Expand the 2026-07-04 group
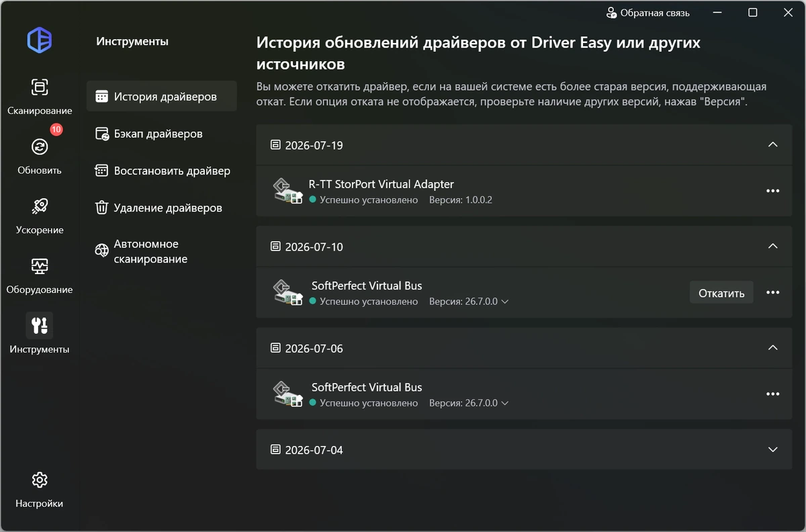The image size is (806, 532). pyautogui.click(x=773, y=449)
